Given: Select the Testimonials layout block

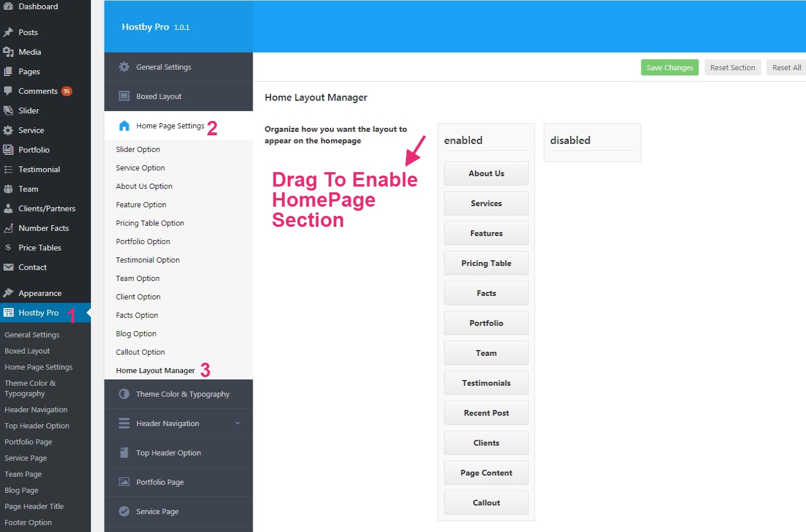Looking at the screenshot, I should (486, 383).
